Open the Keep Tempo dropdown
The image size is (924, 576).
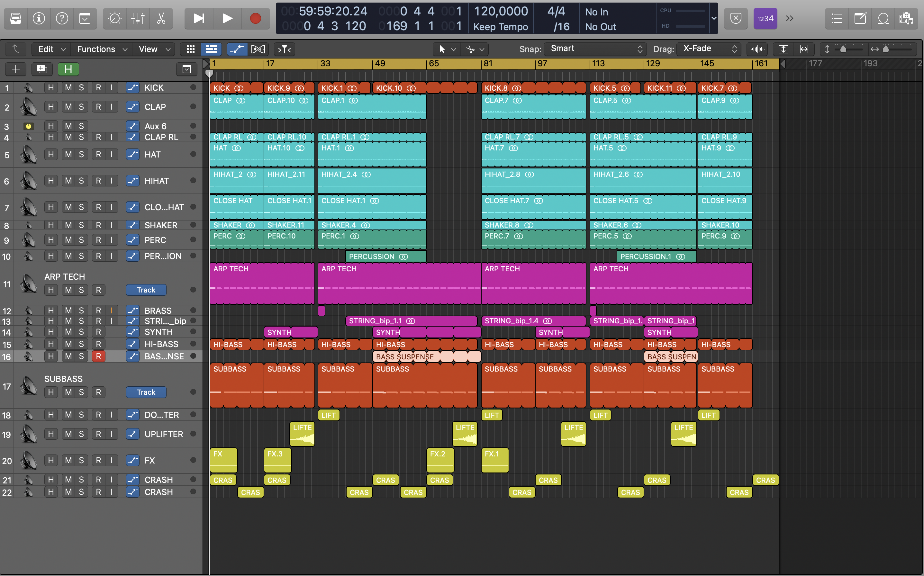point(501,27)
